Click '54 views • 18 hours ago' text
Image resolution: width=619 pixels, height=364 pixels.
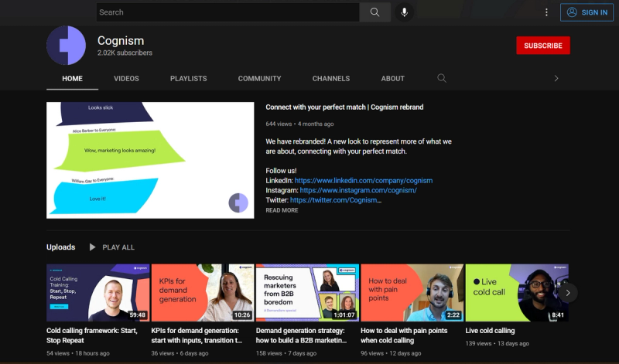click(78, 353)
